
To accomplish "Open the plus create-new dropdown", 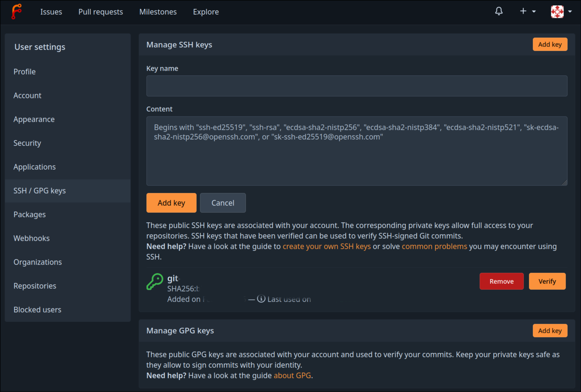I will pos(527,12).
